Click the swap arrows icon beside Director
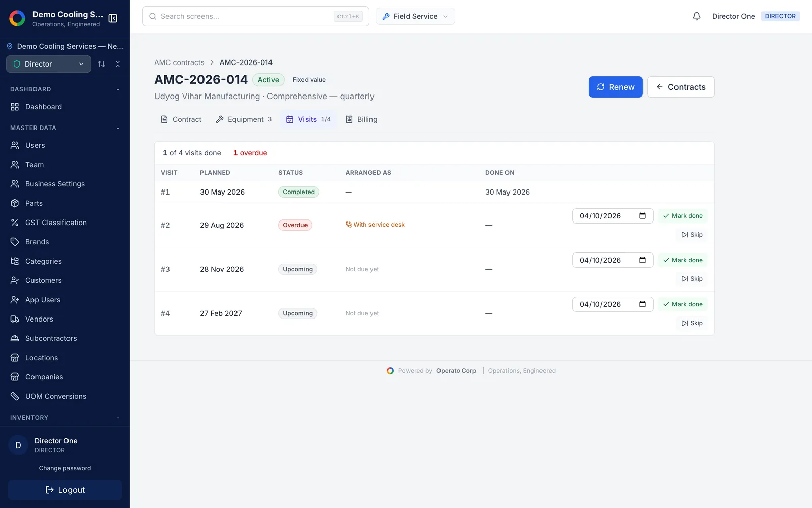Viewport: 812px width, 508px height. pyautogui.click(x=101, y=64)
